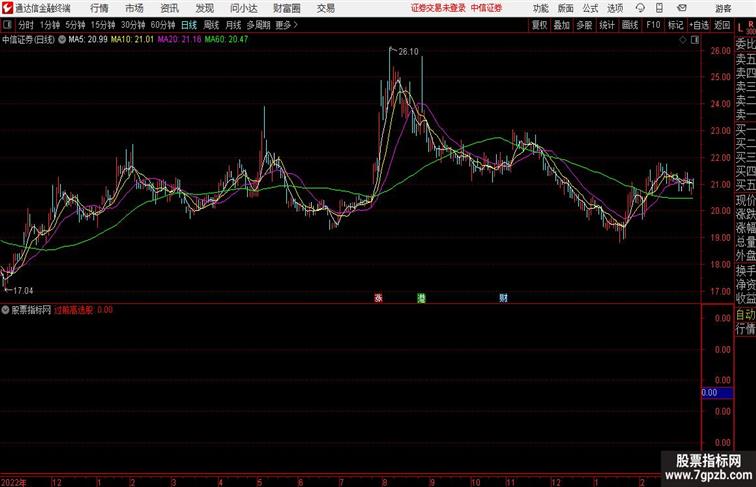756x487 pixels.
Task: Expand the 更多 periods dropdown
Action: coord(286,25)
